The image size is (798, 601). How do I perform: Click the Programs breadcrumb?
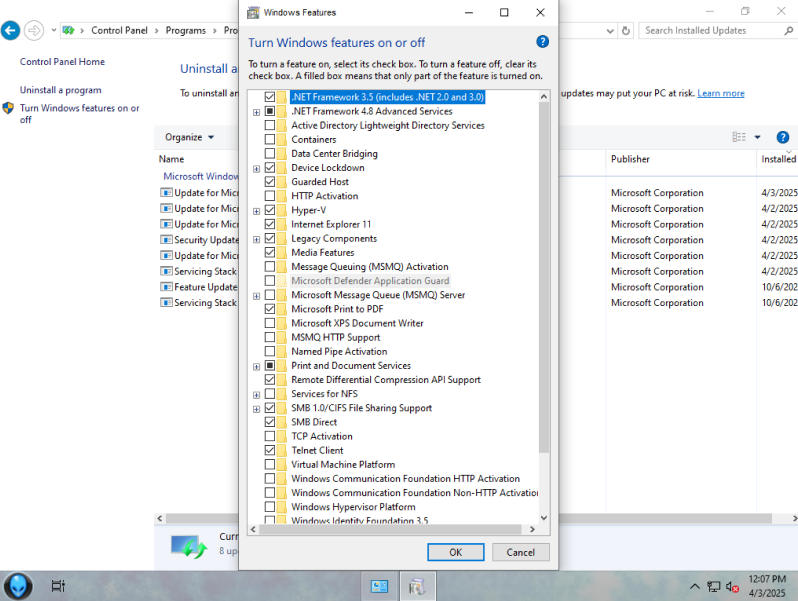[186, 31]
